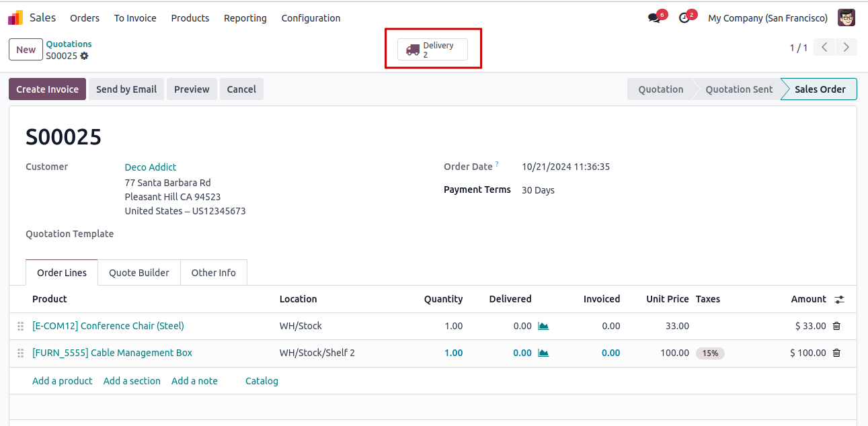Switch to the Quote Builder tab

pos(139,273)
